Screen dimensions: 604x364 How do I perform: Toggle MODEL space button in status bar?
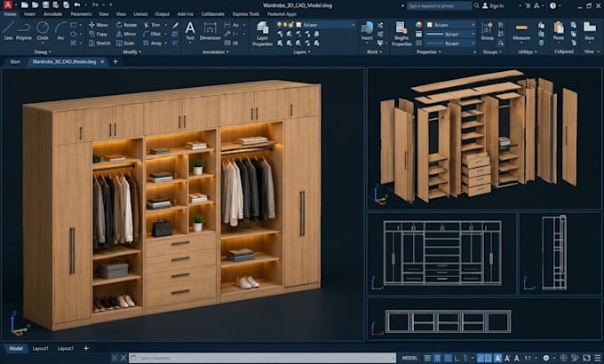(x=409, y=358)
